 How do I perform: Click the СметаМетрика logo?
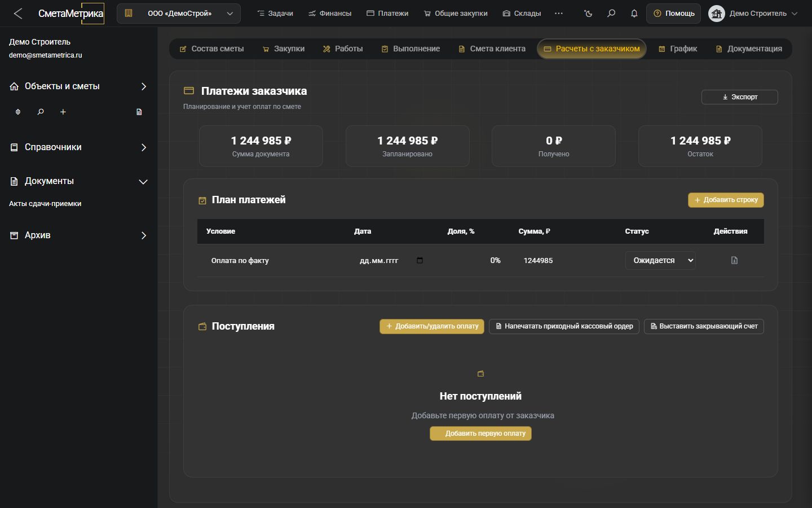(71, 14)
